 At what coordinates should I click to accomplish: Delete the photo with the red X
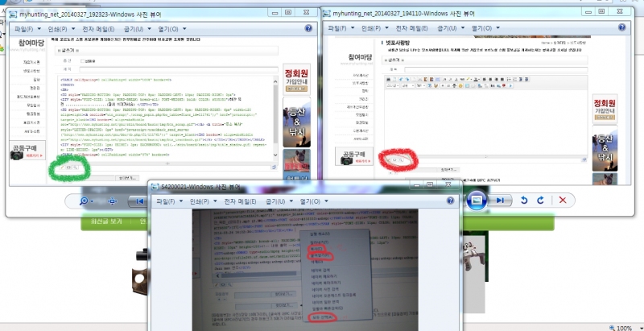(x=563, y=200)
